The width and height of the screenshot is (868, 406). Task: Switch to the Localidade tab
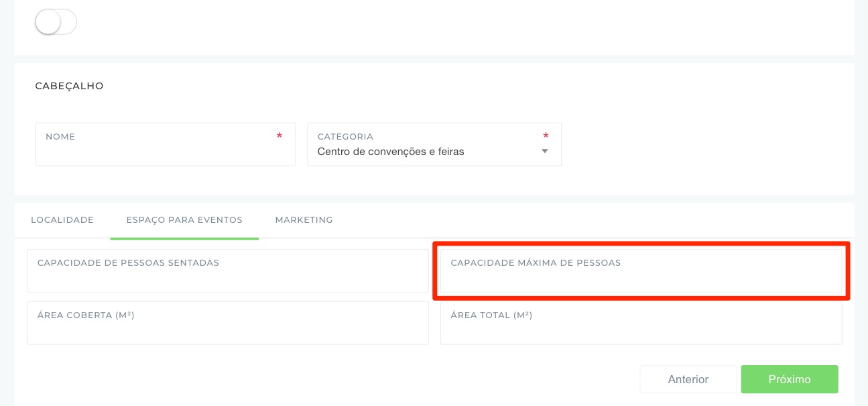pos(62,220)
